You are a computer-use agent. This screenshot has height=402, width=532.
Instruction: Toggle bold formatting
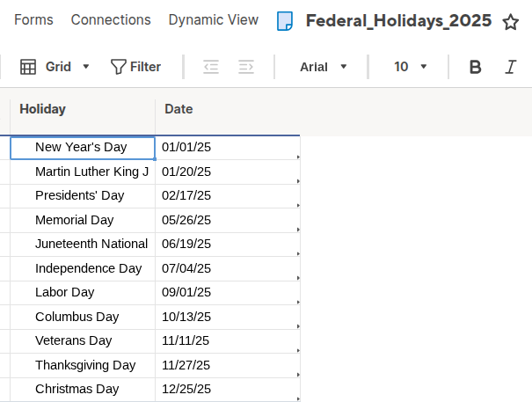pos(475,67)
